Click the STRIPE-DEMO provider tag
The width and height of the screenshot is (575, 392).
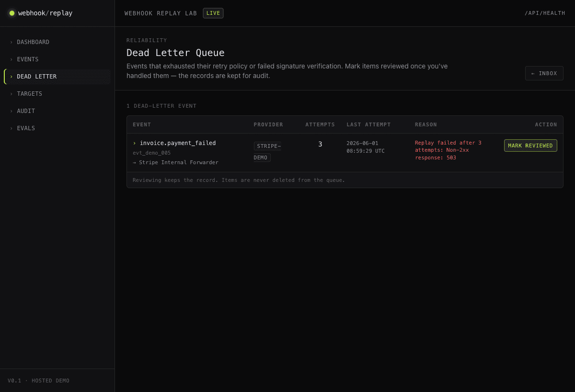pos(267,151)
